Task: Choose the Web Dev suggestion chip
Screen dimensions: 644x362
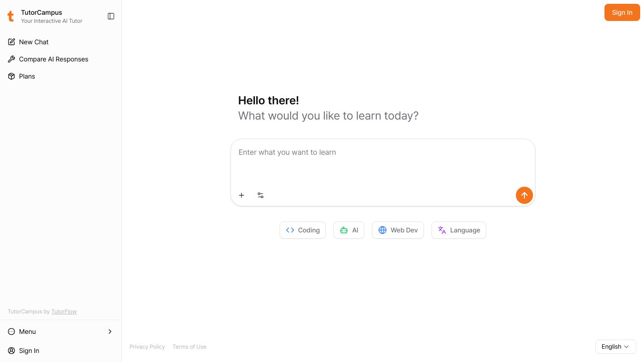Action: (x=398, y=230)
